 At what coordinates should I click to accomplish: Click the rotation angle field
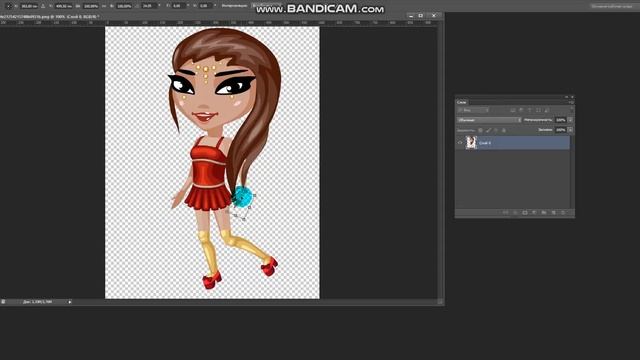point(149,6)
